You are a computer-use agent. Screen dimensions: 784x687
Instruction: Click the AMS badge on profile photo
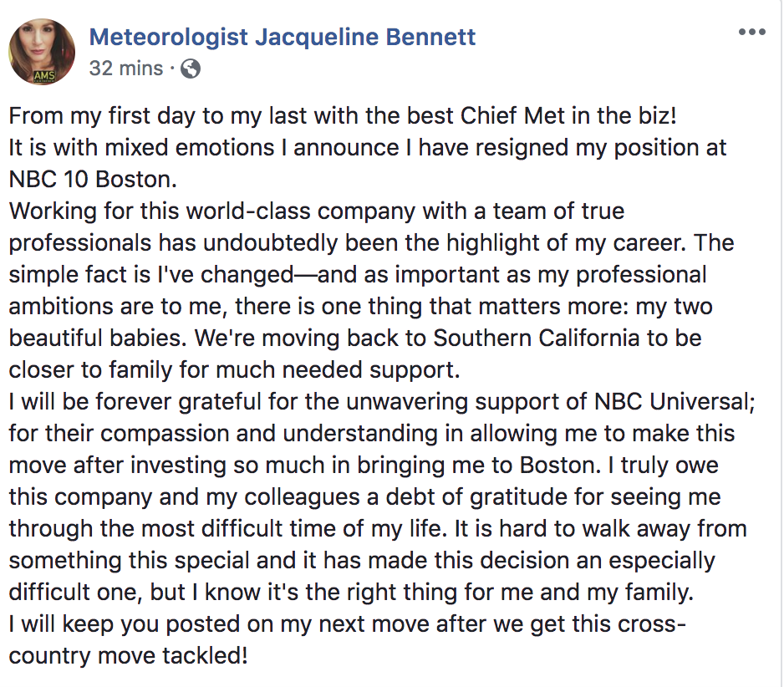coord(44,76)
